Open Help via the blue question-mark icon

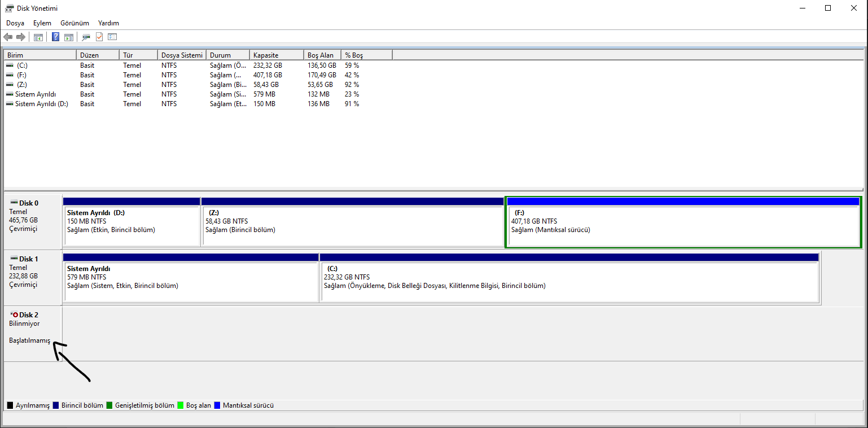56,37
